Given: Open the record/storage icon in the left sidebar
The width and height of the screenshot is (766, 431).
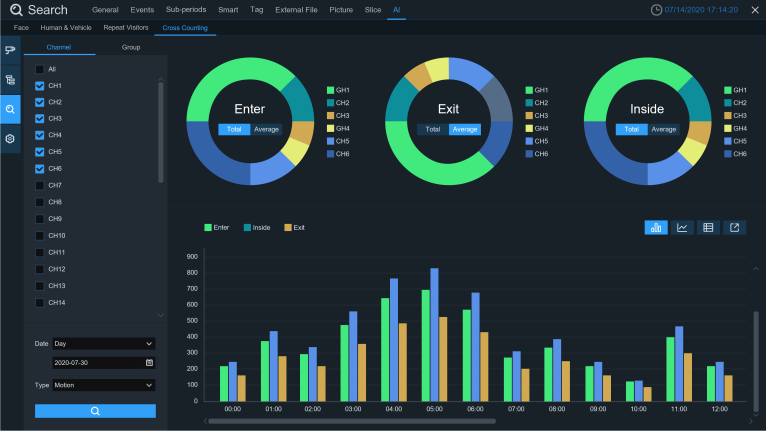Looking at the screenshot, I should point(10,80).
